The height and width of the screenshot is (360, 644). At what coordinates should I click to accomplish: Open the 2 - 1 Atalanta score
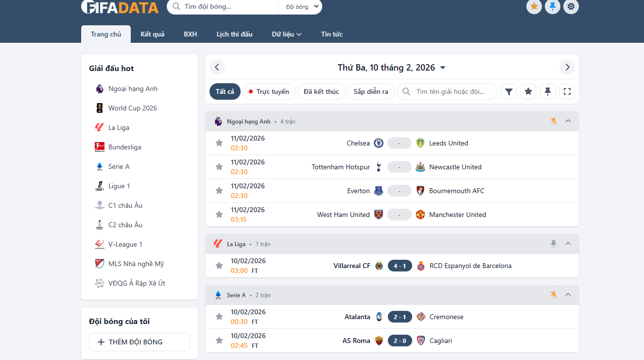400,317
